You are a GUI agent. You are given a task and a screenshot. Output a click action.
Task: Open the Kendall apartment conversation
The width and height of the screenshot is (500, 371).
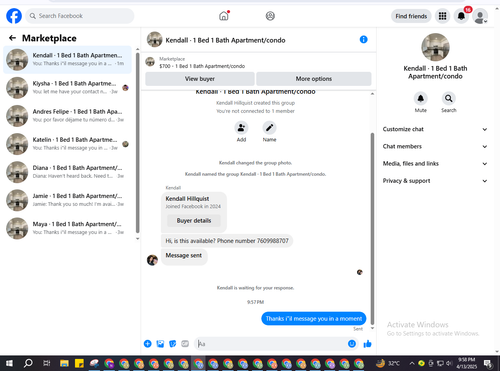(68, 60)
